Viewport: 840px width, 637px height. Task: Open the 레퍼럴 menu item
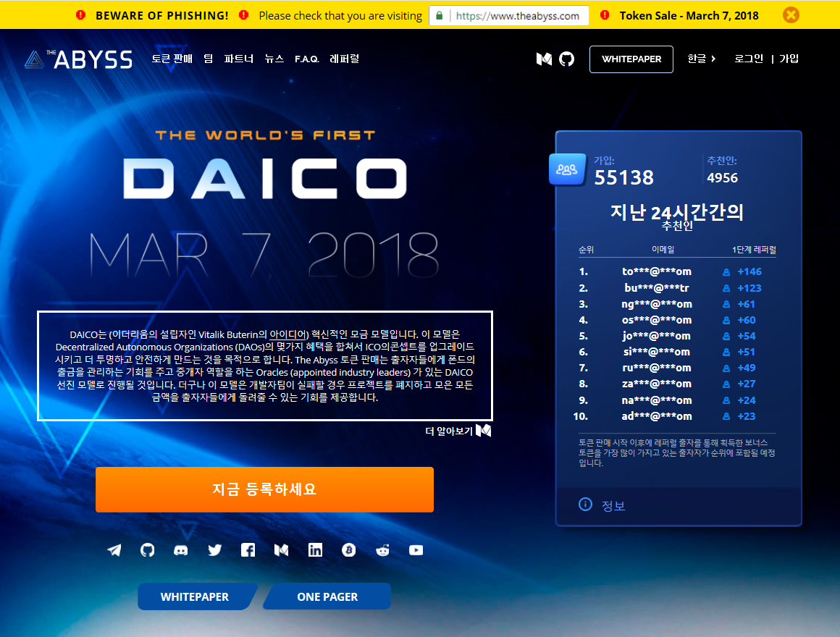point(344,59)
